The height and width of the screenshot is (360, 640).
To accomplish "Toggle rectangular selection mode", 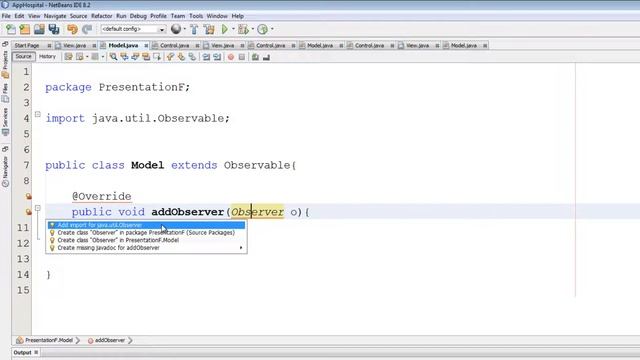I will click(x=157, y=57).
